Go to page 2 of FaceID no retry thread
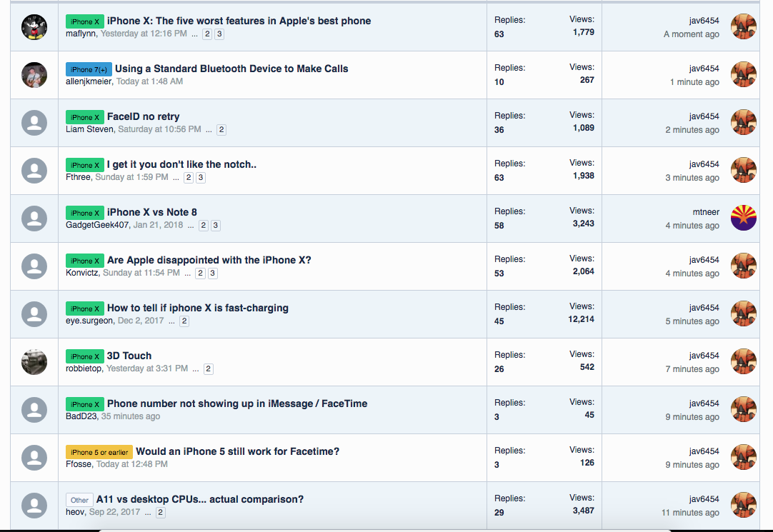 click(x=221, y=129)
